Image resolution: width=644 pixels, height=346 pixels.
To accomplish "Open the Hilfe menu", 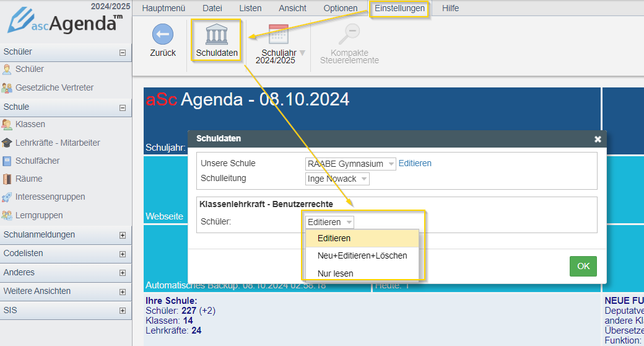I will (450, 8).
